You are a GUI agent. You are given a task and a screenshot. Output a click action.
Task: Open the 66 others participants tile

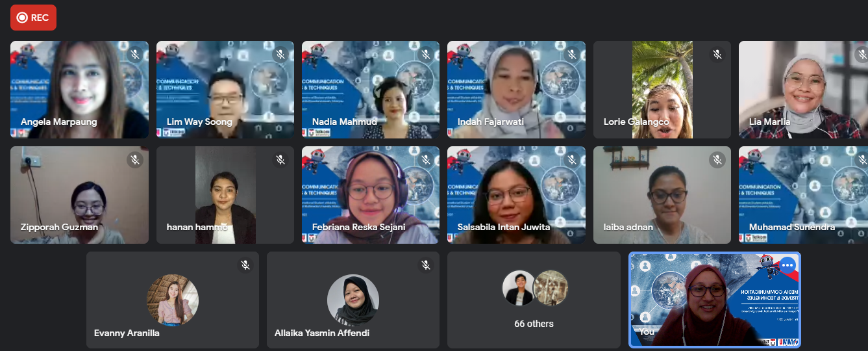pyautogui.click(x=534, y=300)
